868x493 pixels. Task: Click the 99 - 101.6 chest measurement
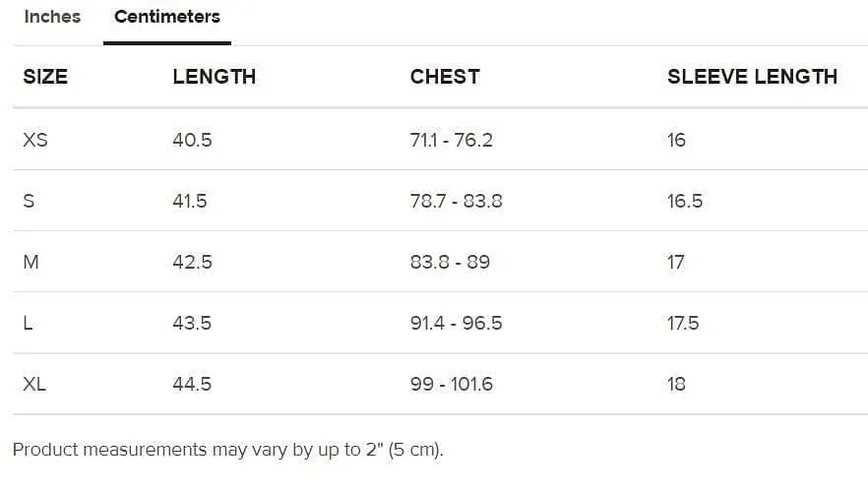pyautogui.click(x=451, y=384)
